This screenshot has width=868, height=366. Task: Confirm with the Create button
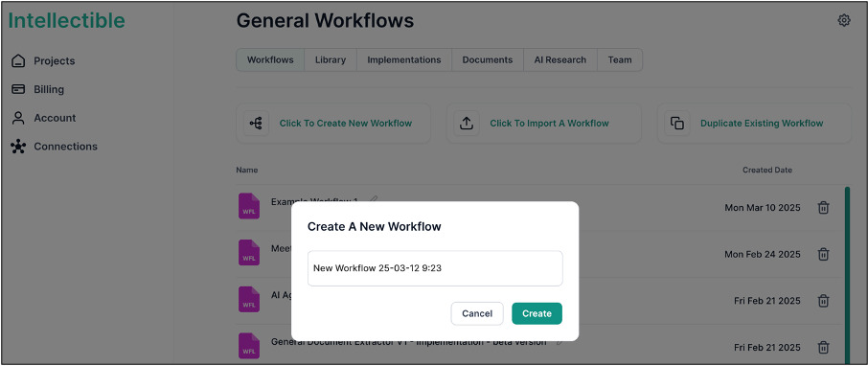pyautogui.click(x=537, y=313)
